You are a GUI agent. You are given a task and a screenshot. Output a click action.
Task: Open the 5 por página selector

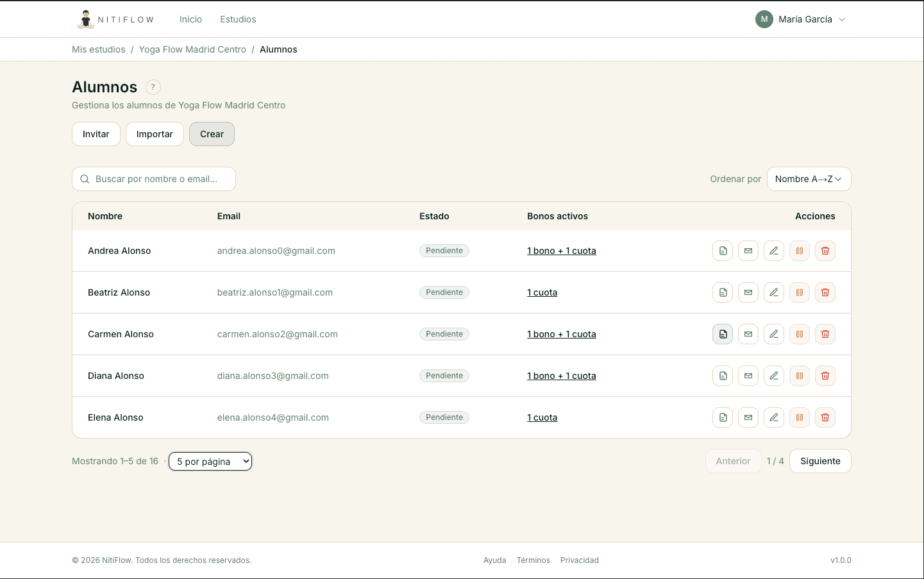click(x=210, y=461)
